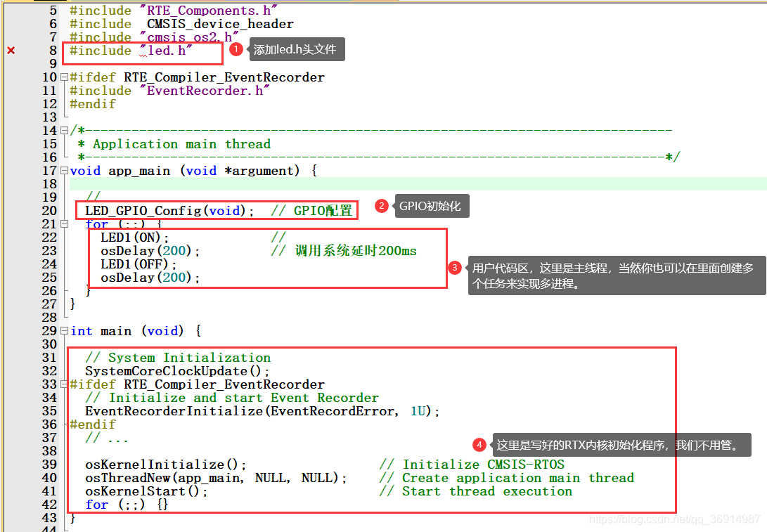Click '#include CMSIS_device_header' on line 6
767x532 pixels.
point(181,24)
